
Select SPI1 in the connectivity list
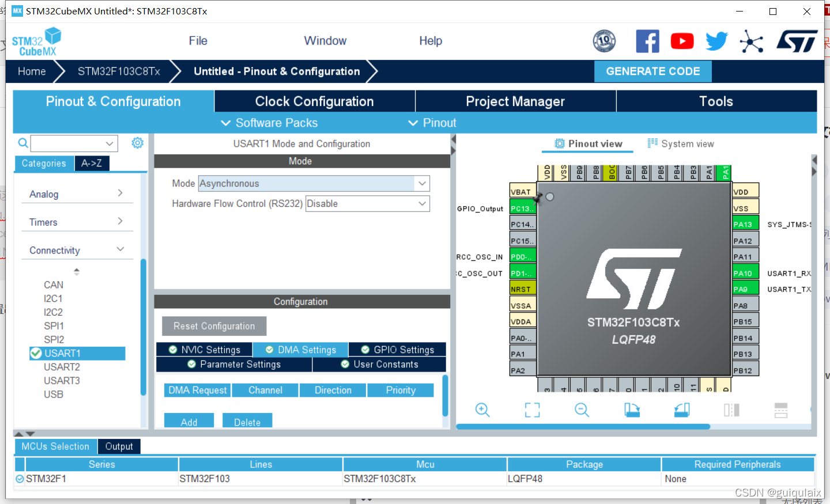click(x=54, y=325)
